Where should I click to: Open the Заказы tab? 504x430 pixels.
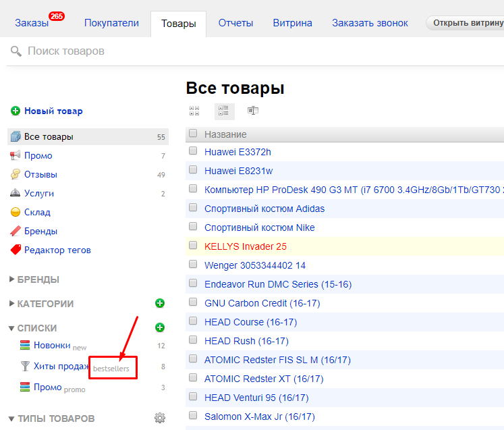point(32,23)
